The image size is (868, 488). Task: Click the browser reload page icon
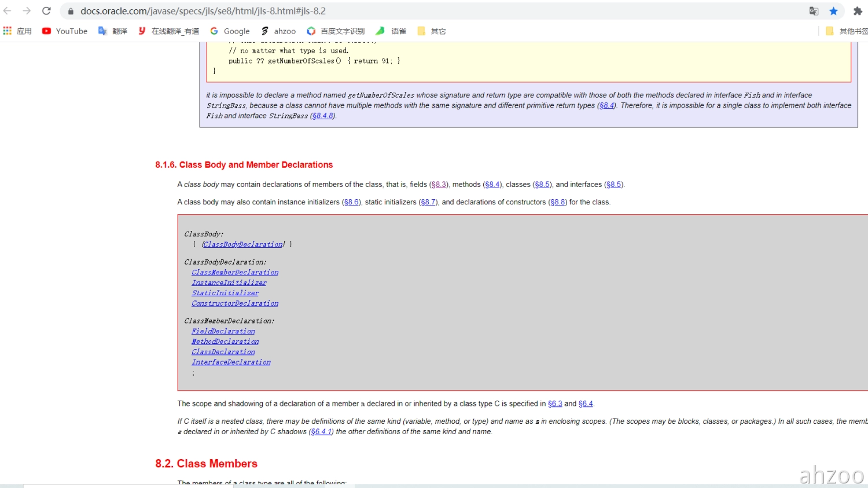[46, 11]
